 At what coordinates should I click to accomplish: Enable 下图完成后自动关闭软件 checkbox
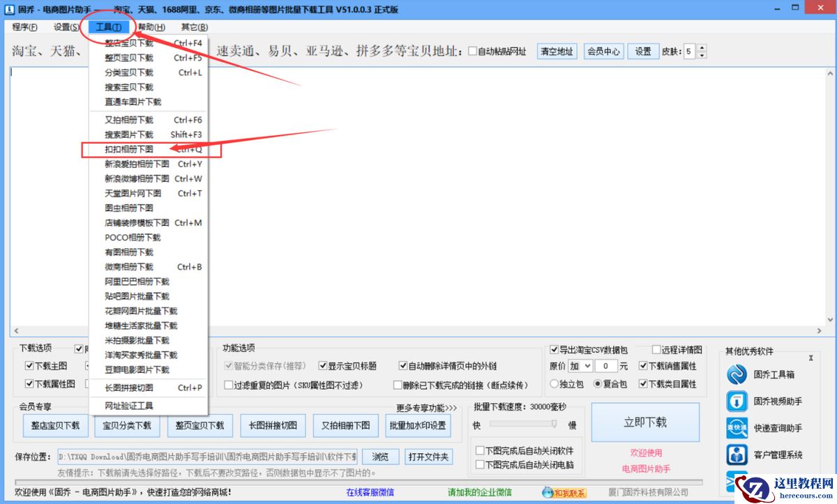click(480, 451)
